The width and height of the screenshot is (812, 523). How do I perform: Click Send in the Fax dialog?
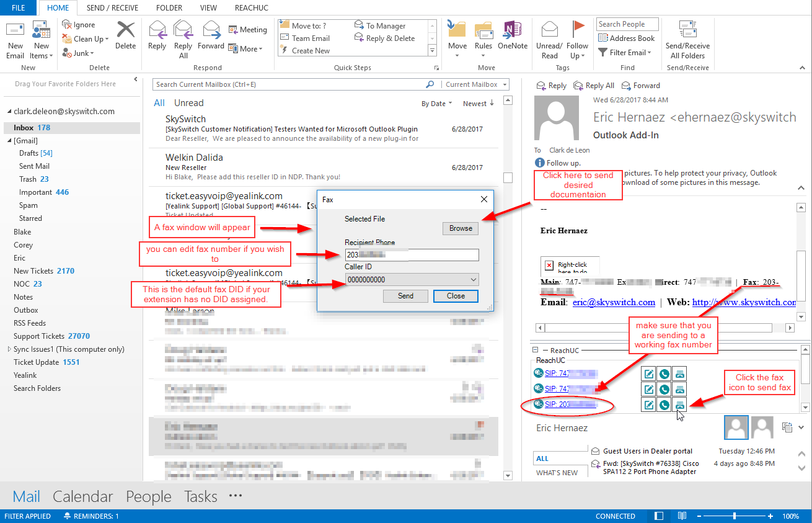coord(405,296)
